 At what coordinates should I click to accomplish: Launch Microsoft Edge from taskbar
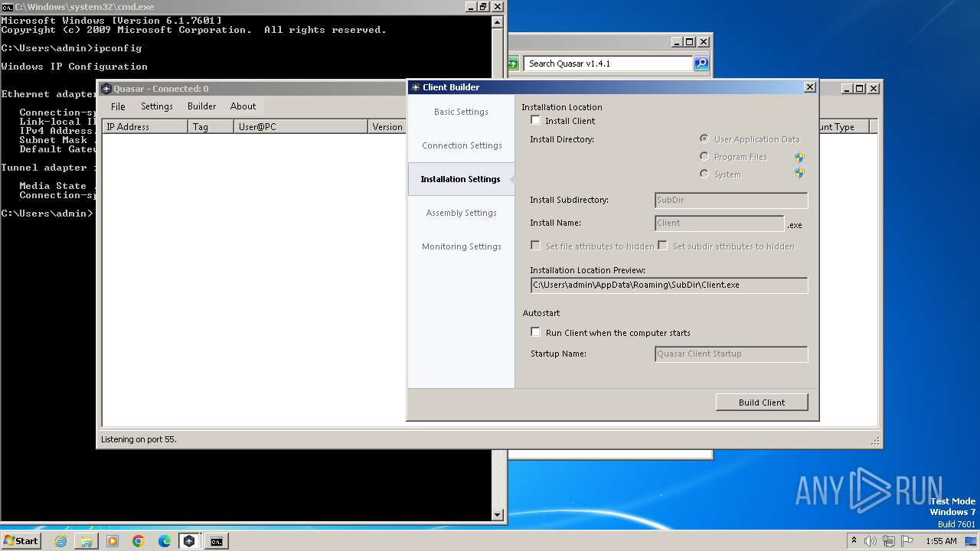[x=165, y=541]
